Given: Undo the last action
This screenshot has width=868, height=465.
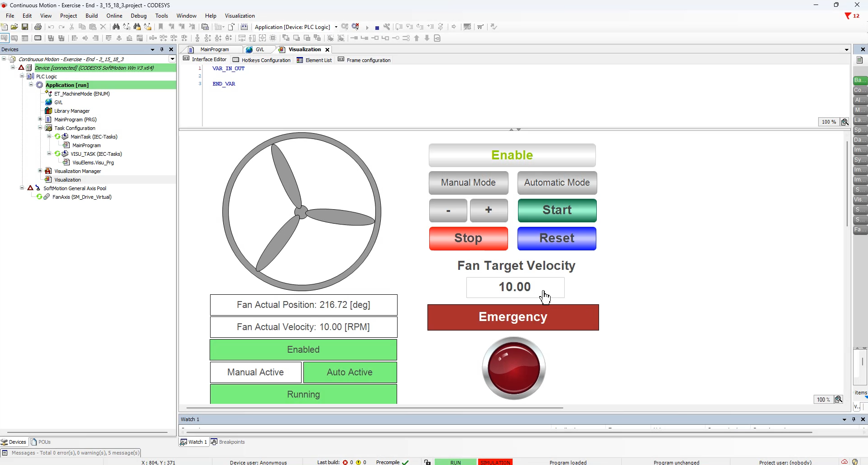Looking at the screenshot, I should pos(51,27).
